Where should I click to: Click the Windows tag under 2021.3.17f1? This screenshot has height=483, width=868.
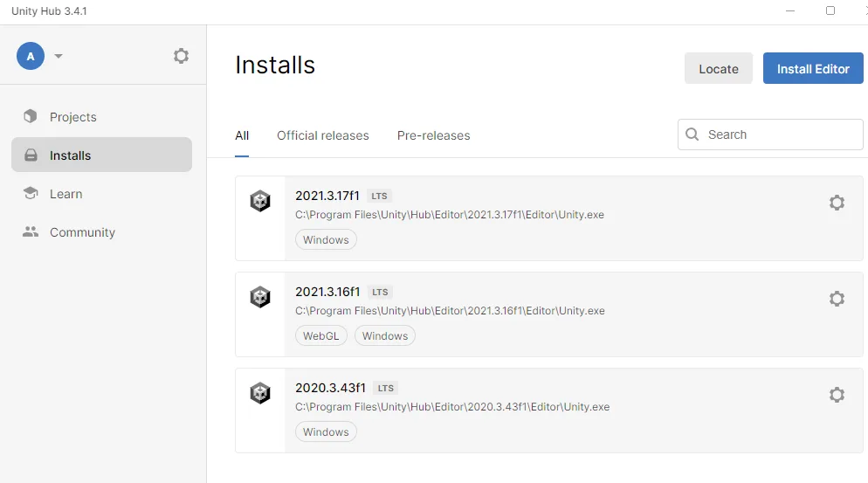[326, 240]
